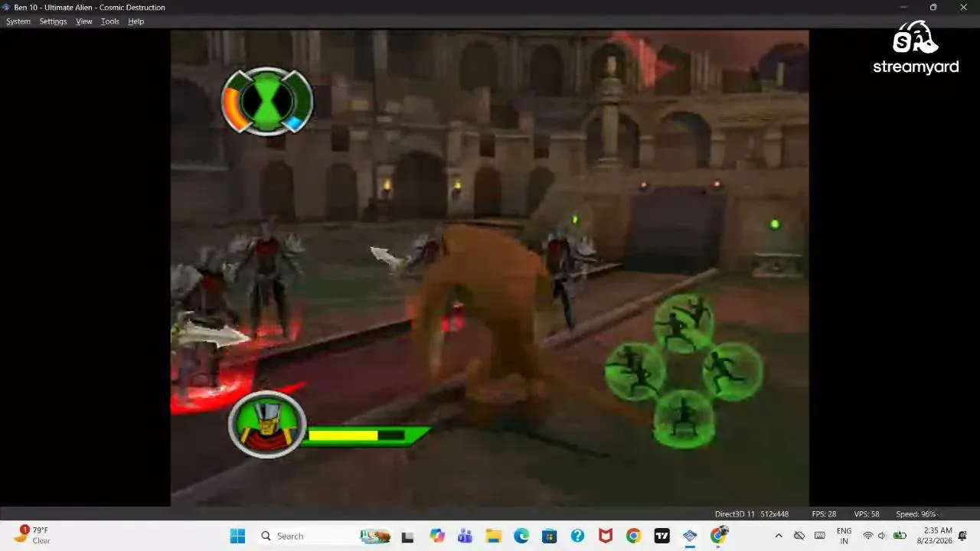Screen dimensions: 980x551
Task: Click the PCSX2 app icon in title bar
Action: (7, 7)
